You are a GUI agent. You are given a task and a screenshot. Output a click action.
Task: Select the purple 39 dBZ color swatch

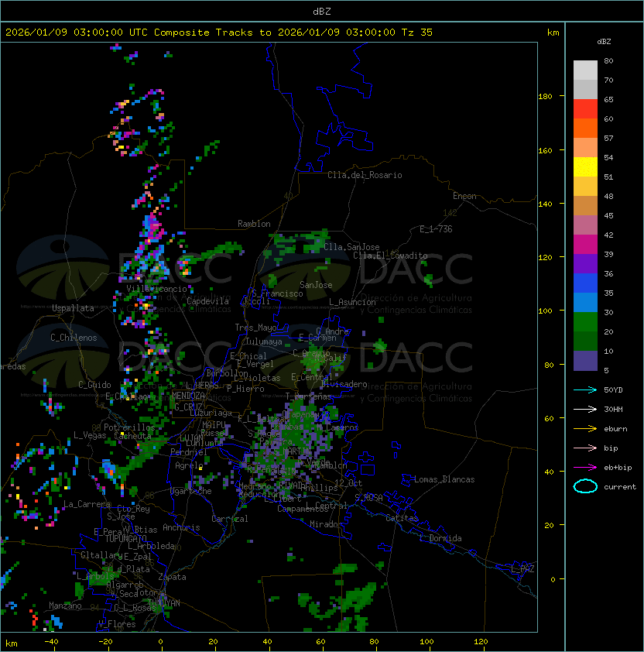coord(585,263)
